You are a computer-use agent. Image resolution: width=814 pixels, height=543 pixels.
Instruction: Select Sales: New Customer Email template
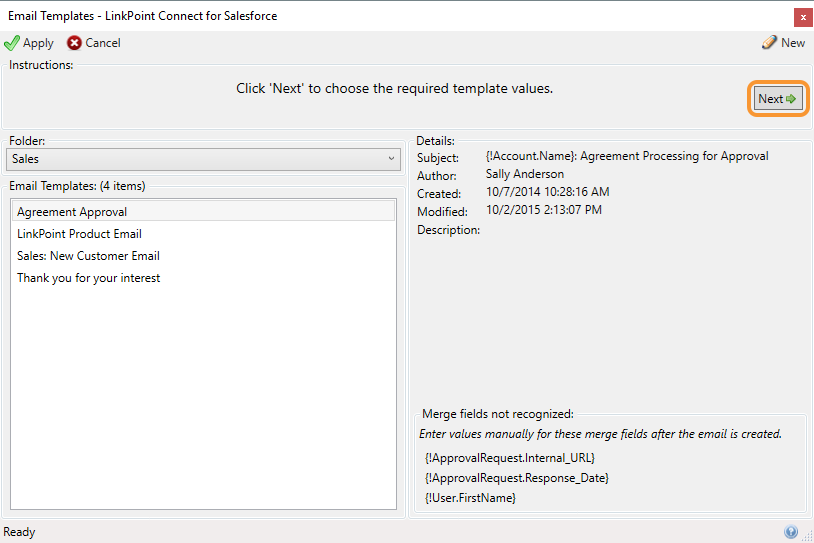coord(204,256)
